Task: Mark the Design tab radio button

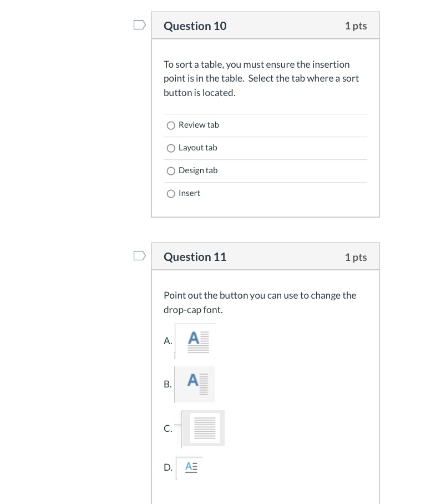Action: [x=171, y=171]
